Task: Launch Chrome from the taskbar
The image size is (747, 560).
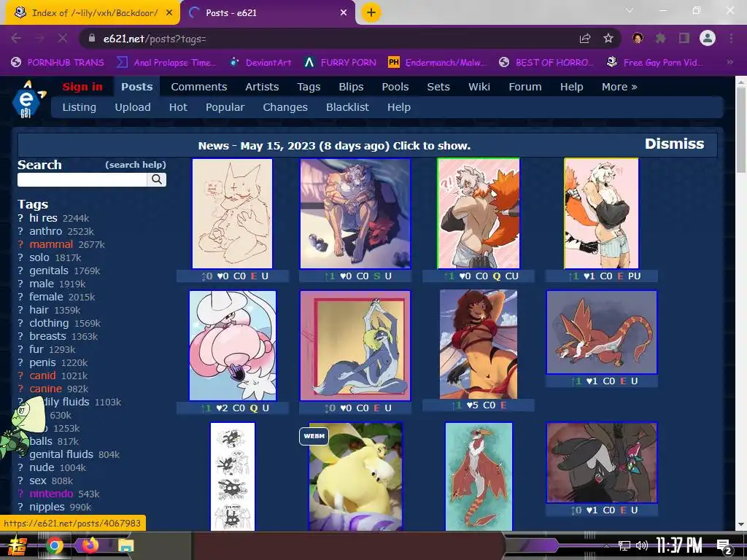Action: [54, 545]
